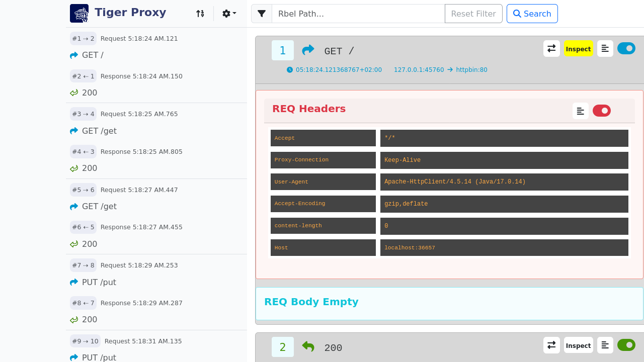This screenshot has width=644, height=362.
Task: Click content-length header name cell
Action: (323, 226)
